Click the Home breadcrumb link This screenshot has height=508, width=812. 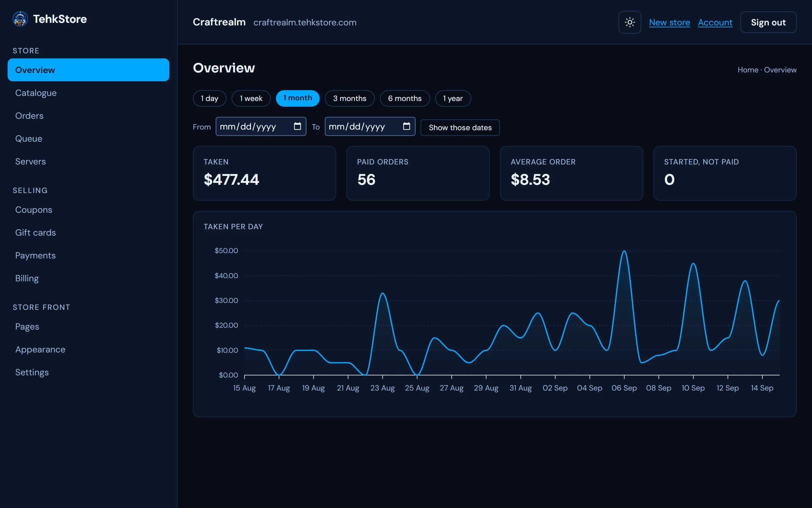pyautogui.click(x=748, y=70)
